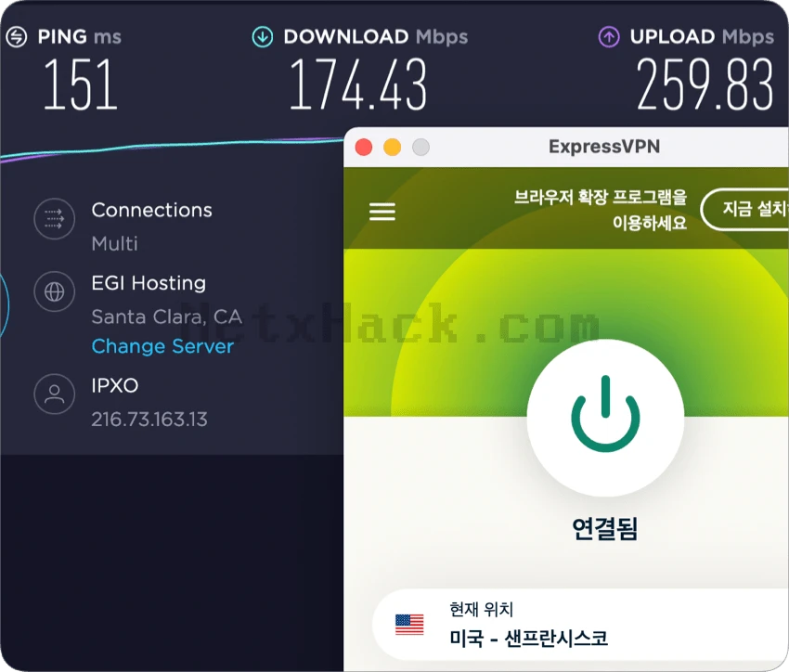789x672 pixels.
Task: Click the US flag icon
Action: click(x=409, y=625)
